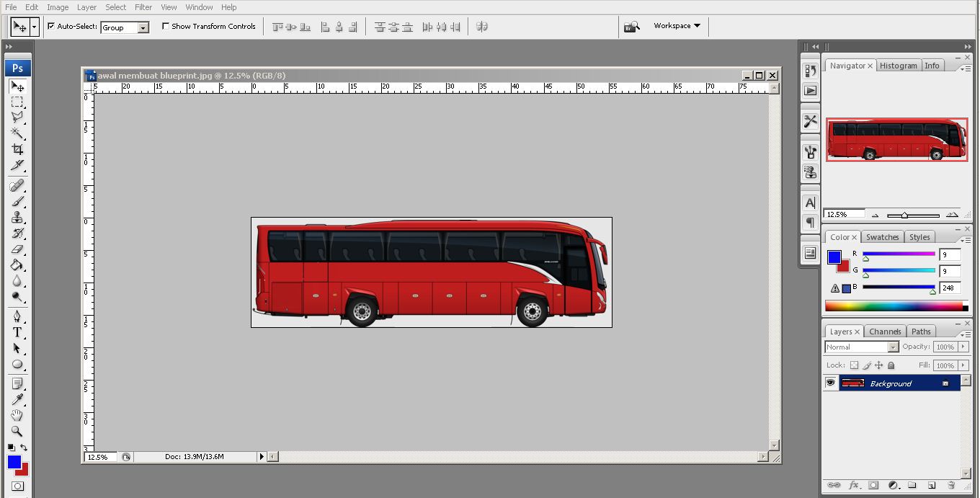This screenshot has height=498, width=980.
Task: Select the Hand tool
Action: coord(16,415)
